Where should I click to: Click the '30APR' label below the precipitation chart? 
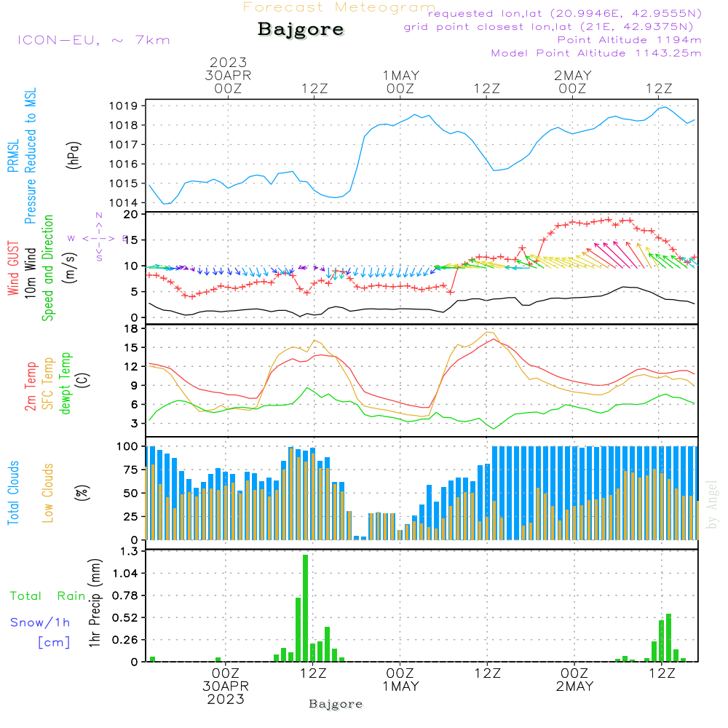226,687
